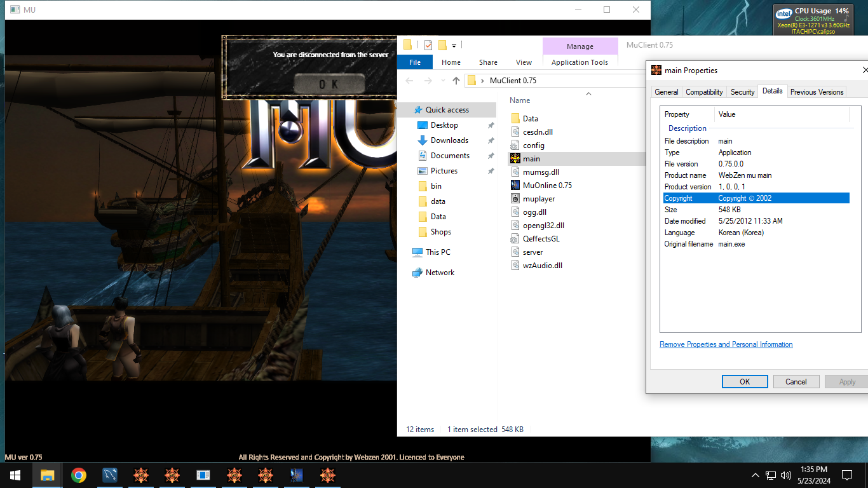Open the Previous Versions tab in main Properties
The width and height of the screenshot is (868, 488).
pos(817,92)
